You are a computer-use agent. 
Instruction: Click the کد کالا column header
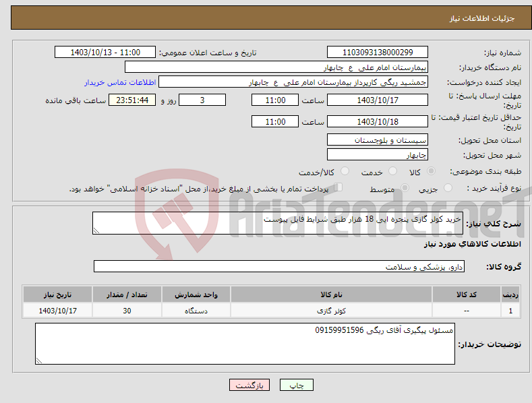click(x=467, y=294)
